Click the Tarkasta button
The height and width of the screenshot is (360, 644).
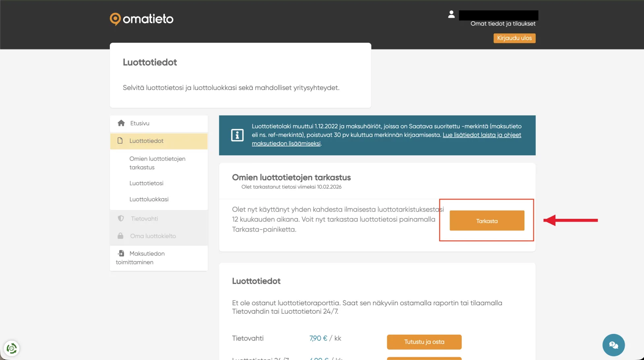point(487,220)
